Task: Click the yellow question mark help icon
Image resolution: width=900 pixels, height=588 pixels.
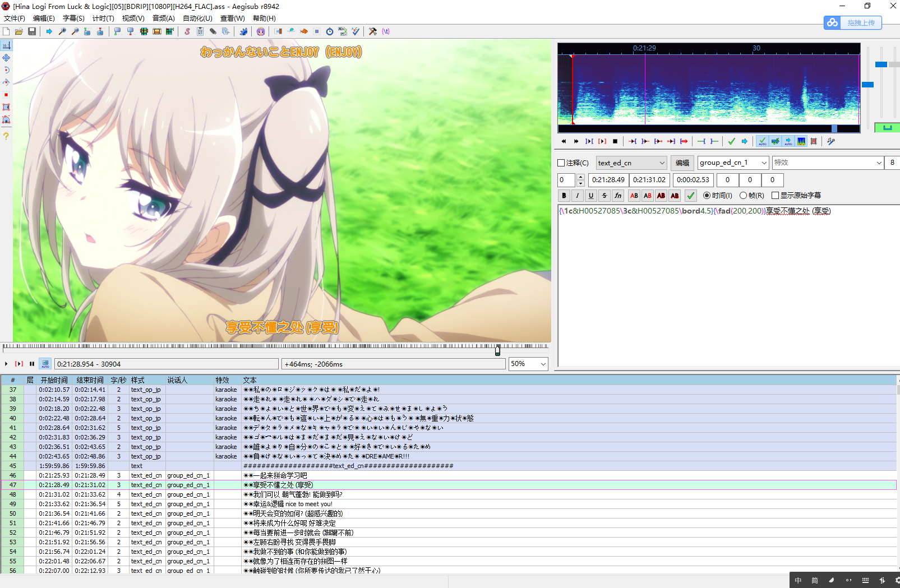Action: pos(6,136)
